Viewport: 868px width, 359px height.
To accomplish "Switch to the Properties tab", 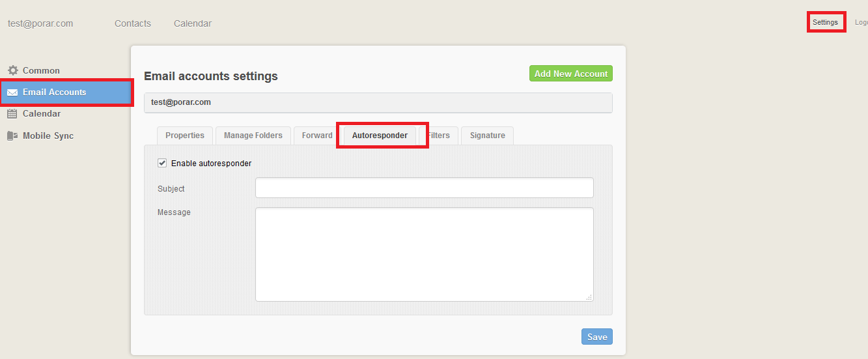I will (184, 136).
